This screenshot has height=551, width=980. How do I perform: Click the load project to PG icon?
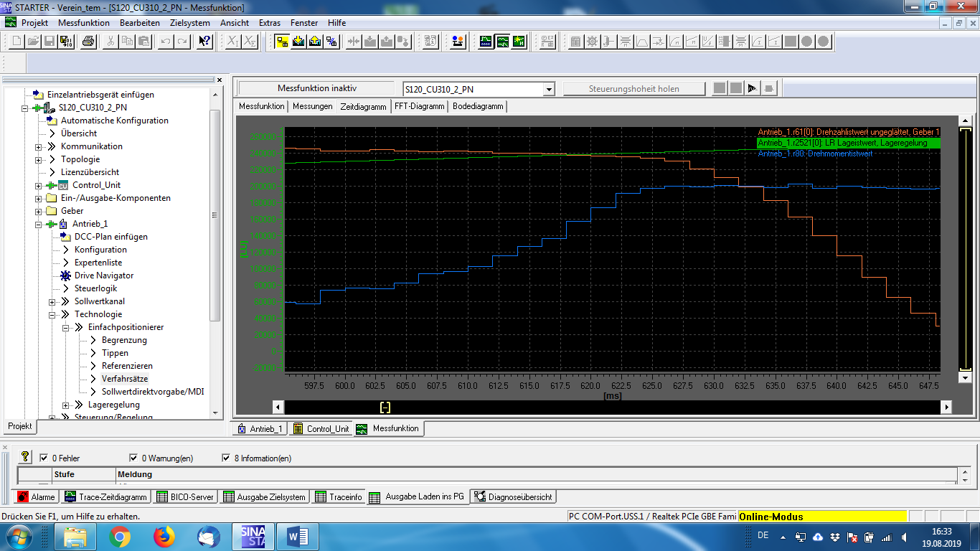pyautogui.click(x=315, y=42)
